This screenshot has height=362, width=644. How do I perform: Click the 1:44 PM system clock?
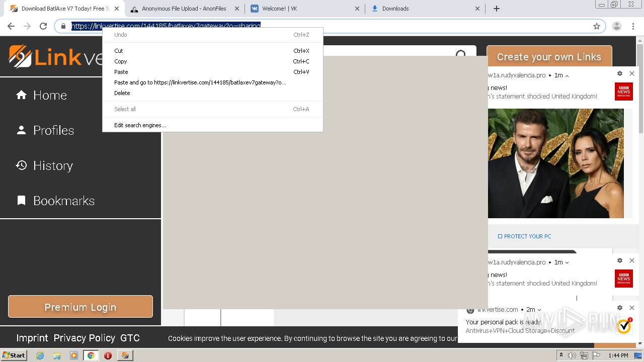tap(618, 355)
